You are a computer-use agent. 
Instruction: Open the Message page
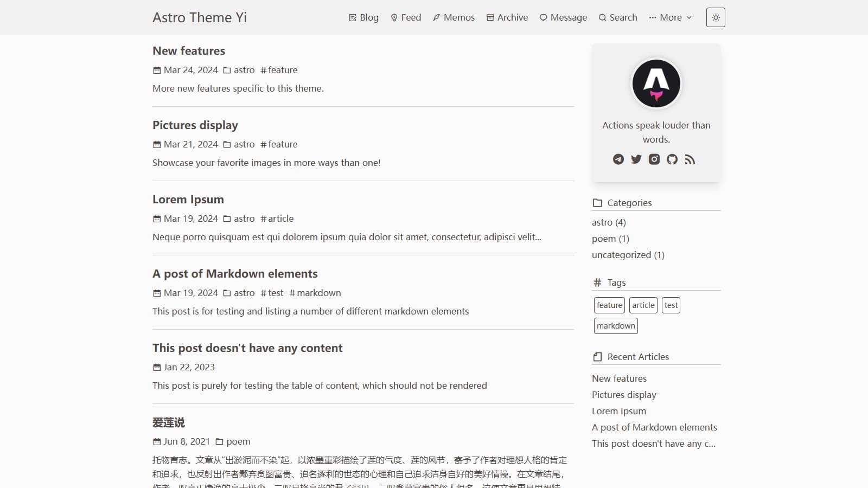click(x=563, y=17)
